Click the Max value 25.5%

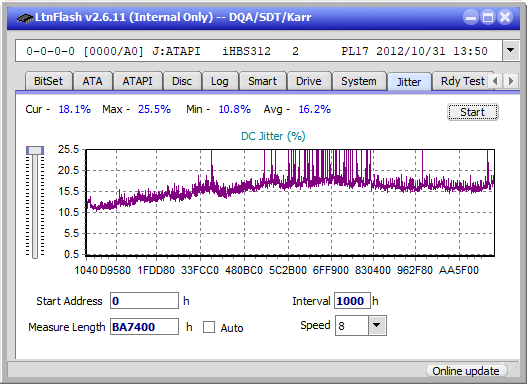point(154,109)
